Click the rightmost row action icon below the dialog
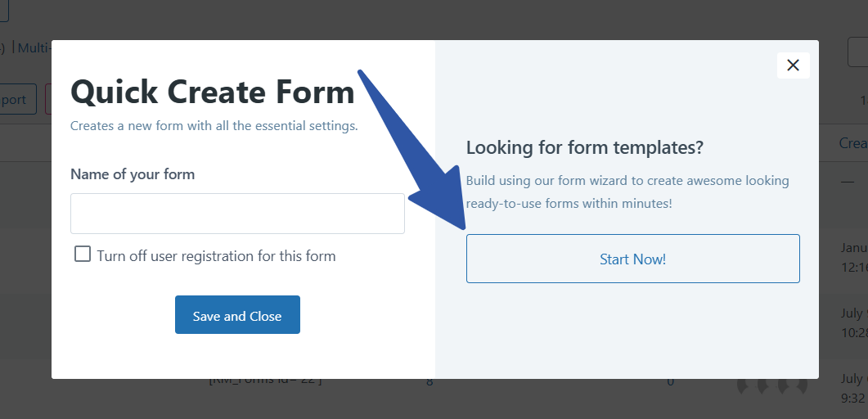The image size is (868, 419). (803, 385)
